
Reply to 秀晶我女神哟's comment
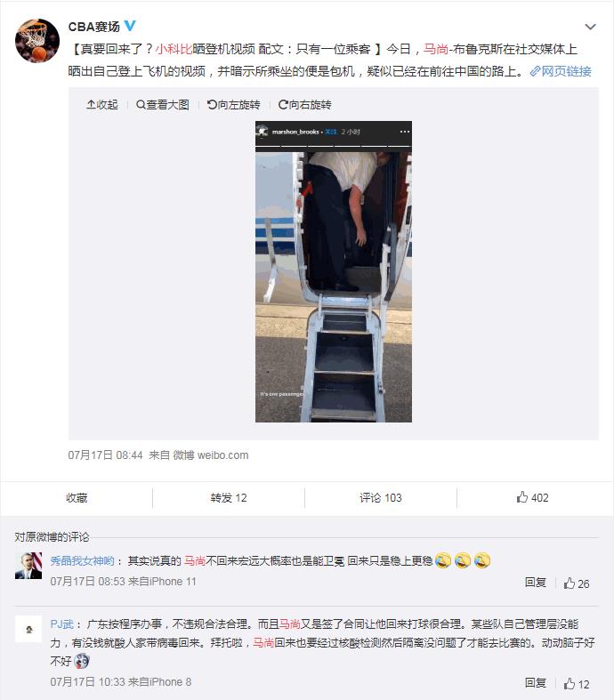pyautogui.click(x=536, y=582)
